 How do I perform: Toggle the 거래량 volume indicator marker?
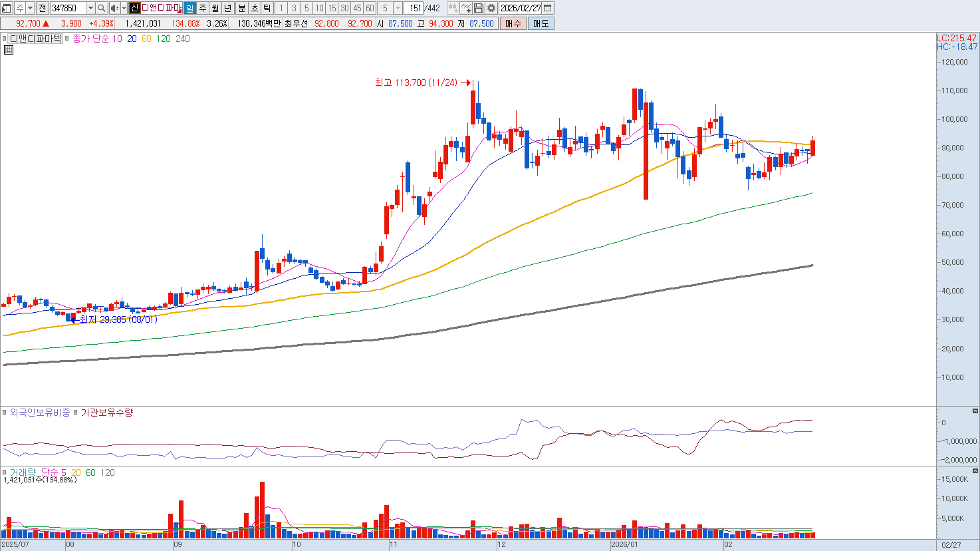5,472
